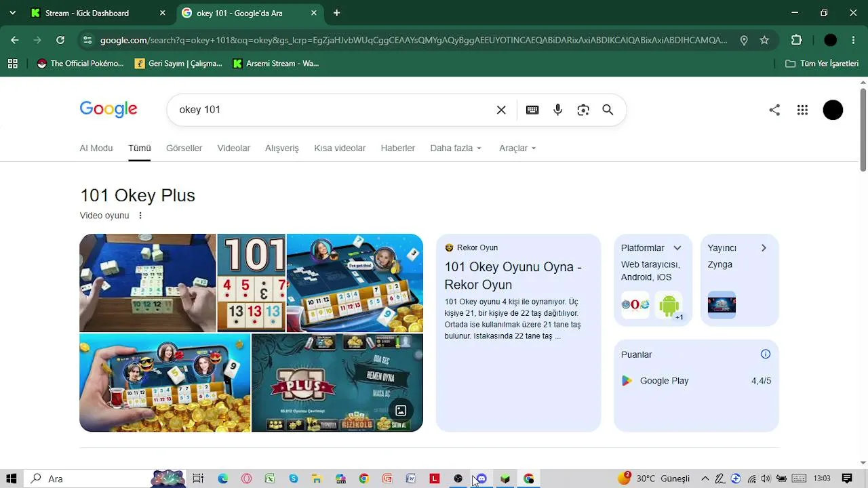Switch to the Kısa videolar tab
868x488 pixels.
340,148
